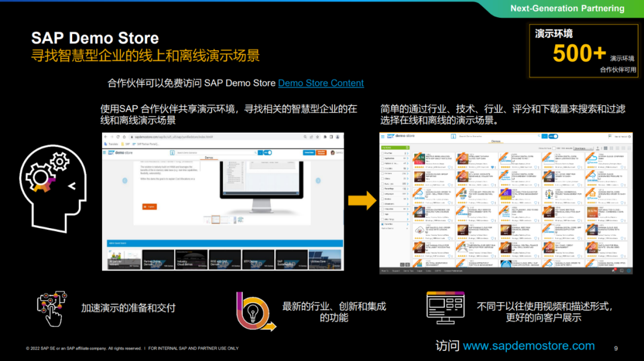Click user avatar photo in carousel demo store header
This screenshot has height=361, width=644.
click(x=333, y=153)
